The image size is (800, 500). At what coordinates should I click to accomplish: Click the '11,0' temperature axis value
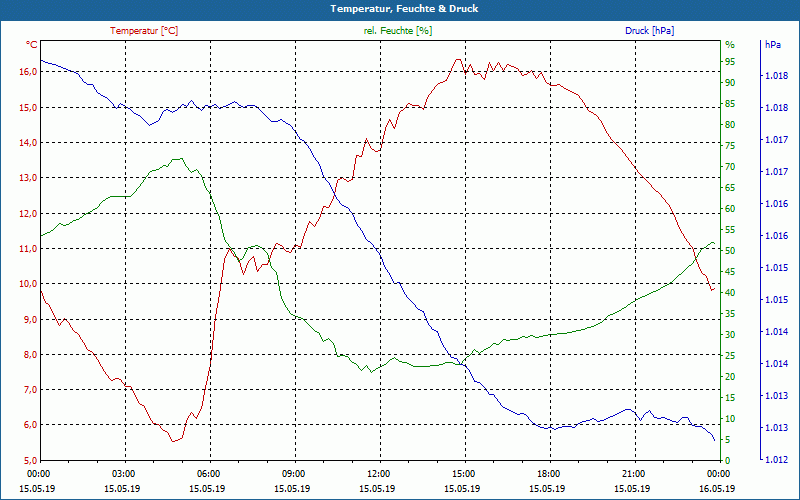pos(28,248)
